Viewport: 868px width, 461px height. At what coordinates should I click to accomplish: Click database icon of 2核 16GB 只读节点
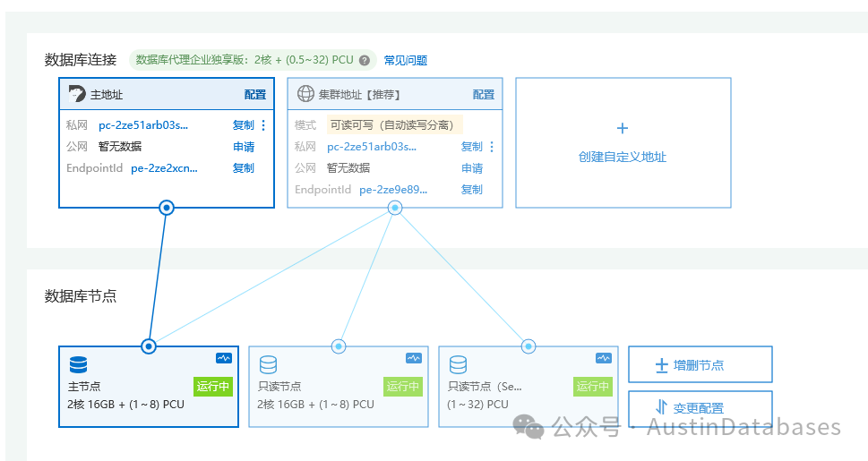tap(268, 365)
